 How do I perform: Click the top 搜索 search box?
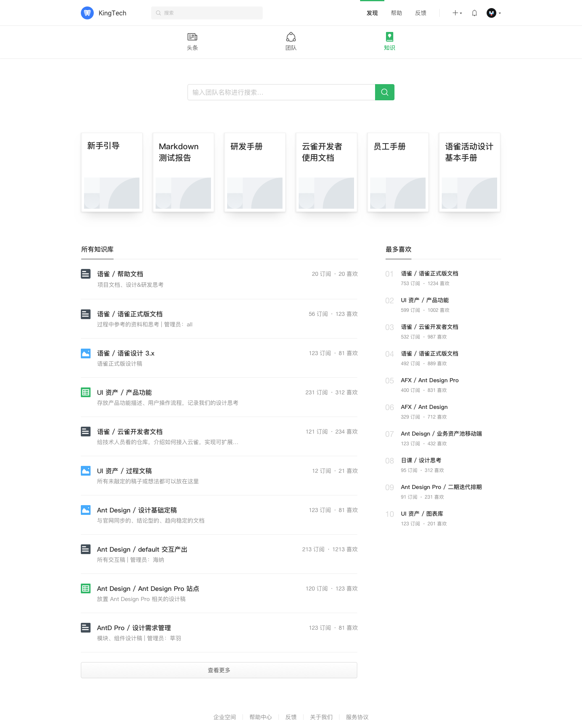click(207, 13)
